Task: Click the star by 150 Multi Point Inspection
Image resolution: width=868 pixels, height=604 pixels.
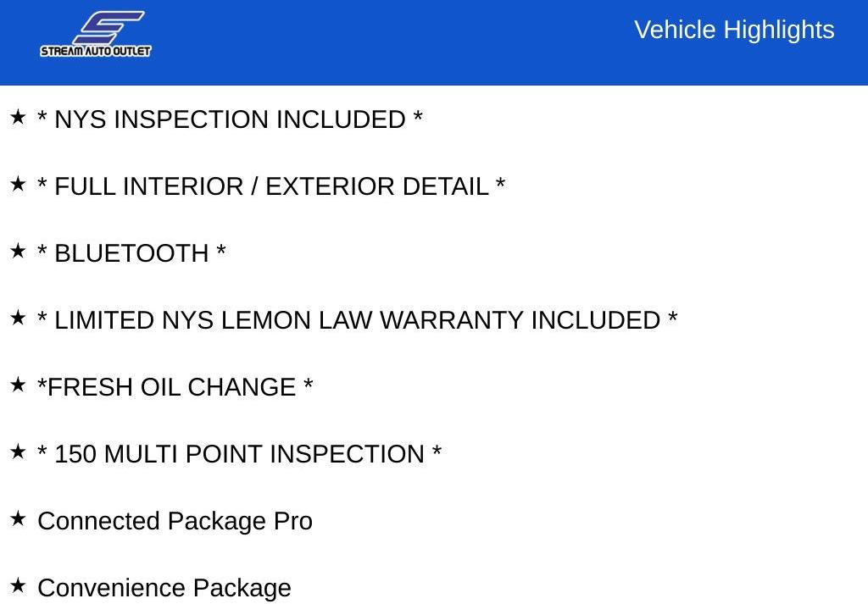Action: (x=19, y=452)
